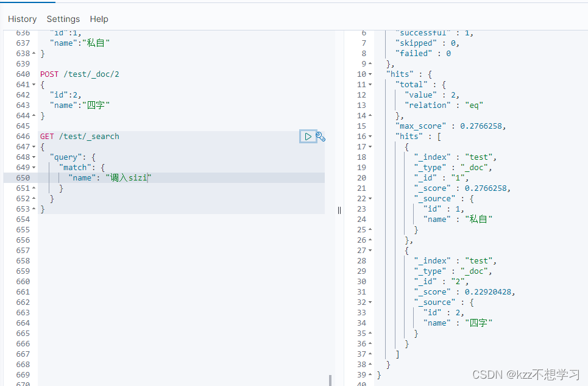Toggle fold arrow at editor line 653

(34, 209)
